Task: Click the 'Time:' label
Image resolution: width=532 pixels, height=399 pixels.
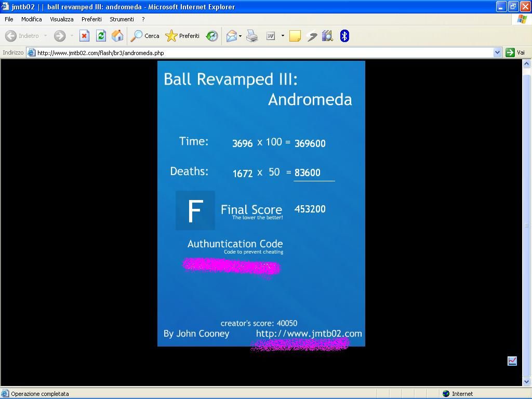Action: pyautogui.click(x=194, y=141)
